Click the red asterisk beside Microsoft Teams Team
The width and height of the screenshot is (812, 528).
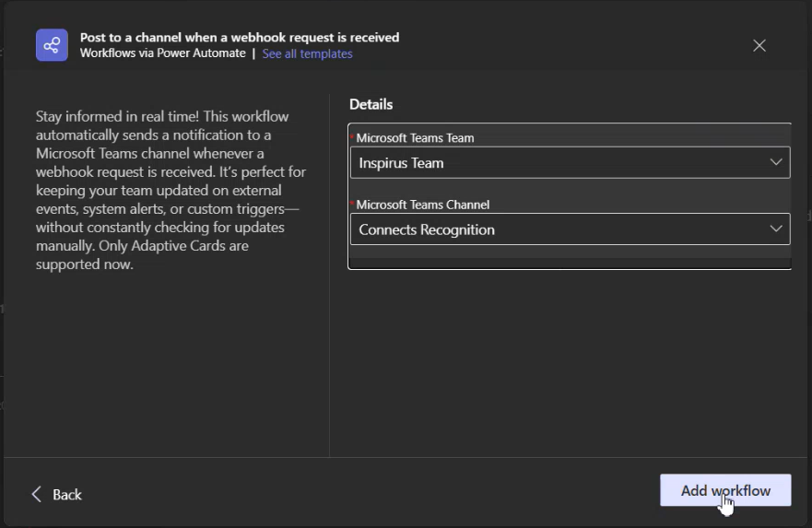coord(352,136)
